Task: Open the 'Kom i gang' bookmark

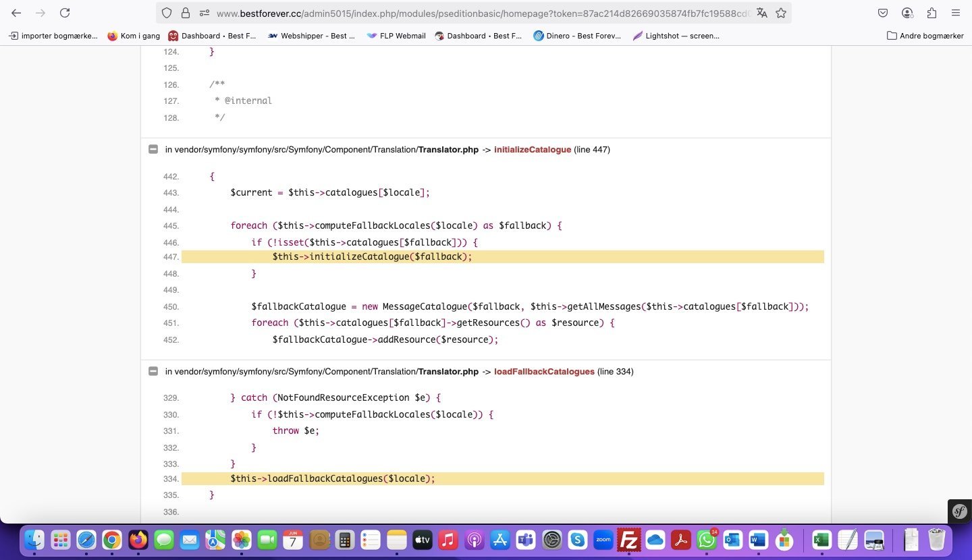Action: coord(132,36)
